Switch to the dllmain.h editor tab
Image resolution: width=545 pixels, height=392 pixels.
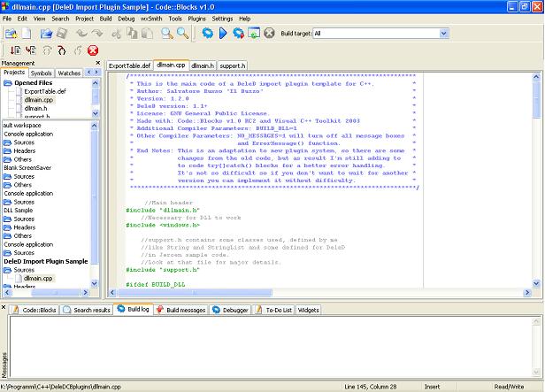coord(203,65)
